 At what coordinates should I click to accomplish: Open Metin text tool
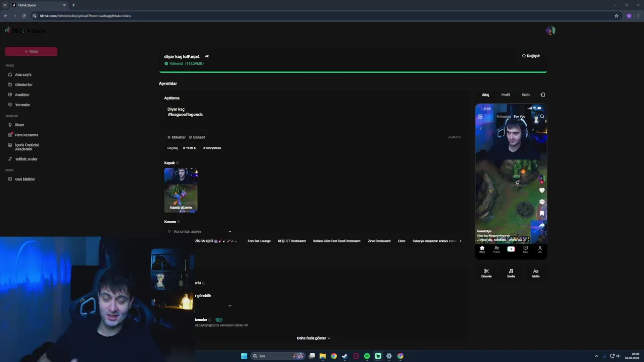coord(536,273)
